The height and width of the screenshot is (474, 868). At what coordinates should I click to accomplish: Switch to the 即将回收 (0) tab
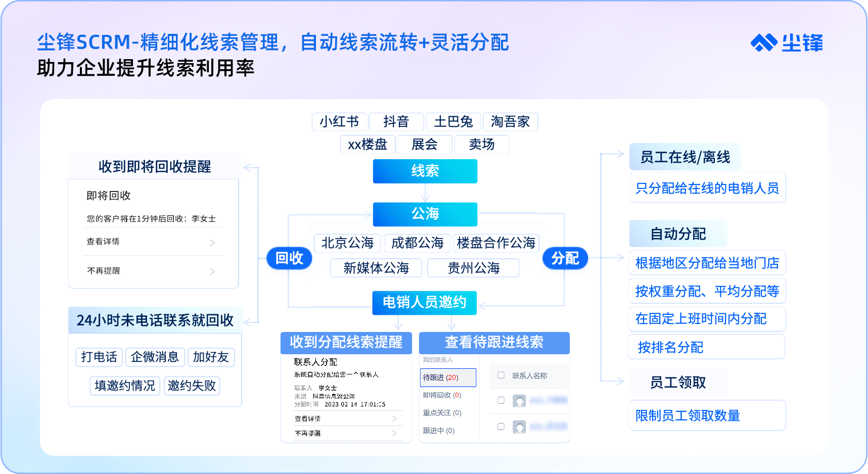point(442,395)
